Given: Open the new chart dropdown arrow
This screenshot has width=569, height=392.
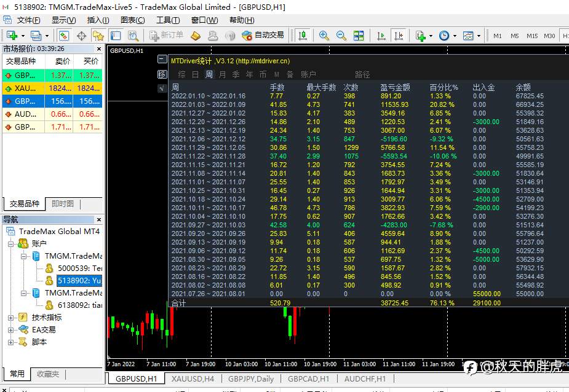Looking at the screenshot, I should click(23, 36).
